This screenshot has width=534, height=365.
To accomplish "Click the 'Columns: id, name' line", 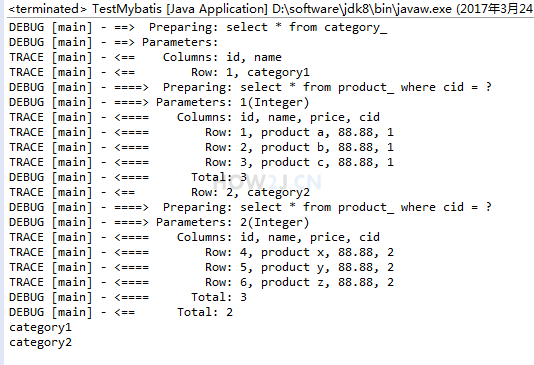I will 145,57.
